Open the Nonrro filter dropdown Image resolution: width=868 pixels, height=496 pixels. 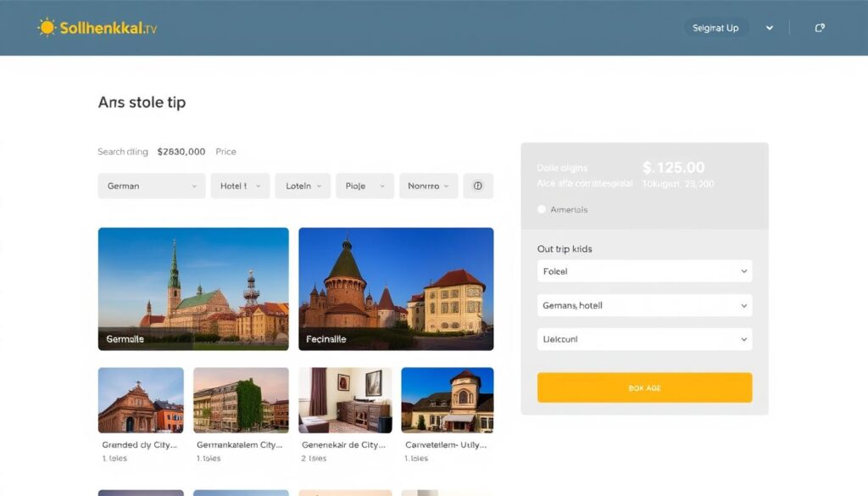pos(428,186)
